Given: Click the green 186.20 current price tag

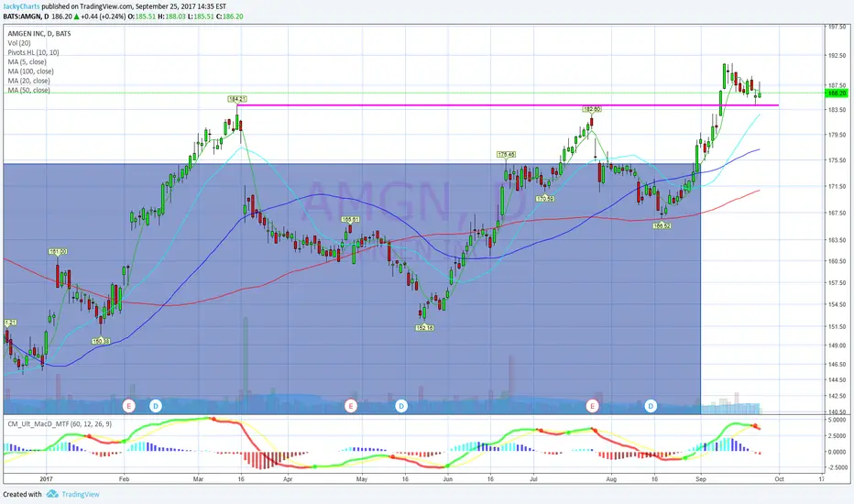Looking at the screenshot, I should 838,93.
